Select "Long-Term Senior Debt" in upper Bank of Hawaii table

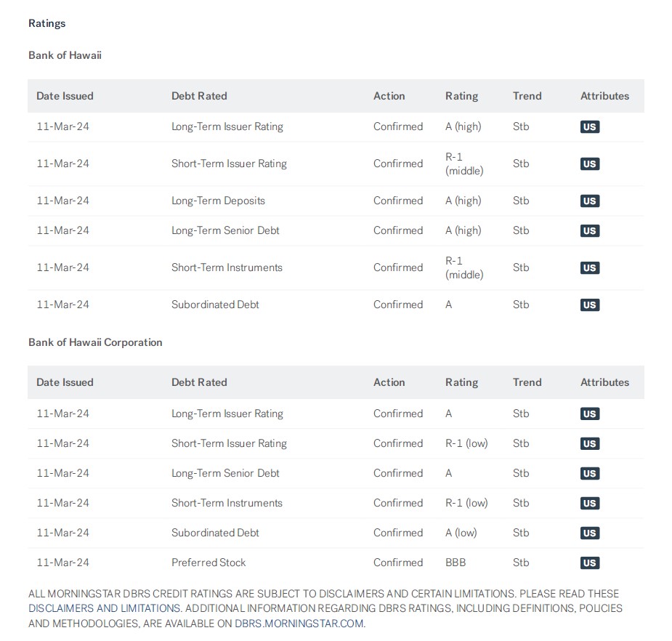(x=225, y=230)
